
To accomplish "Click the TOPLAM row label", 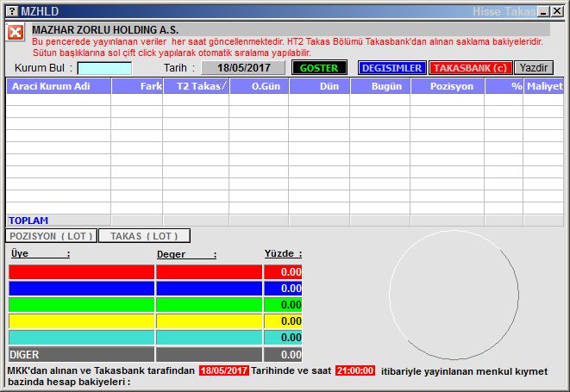I will coord(28,221).
